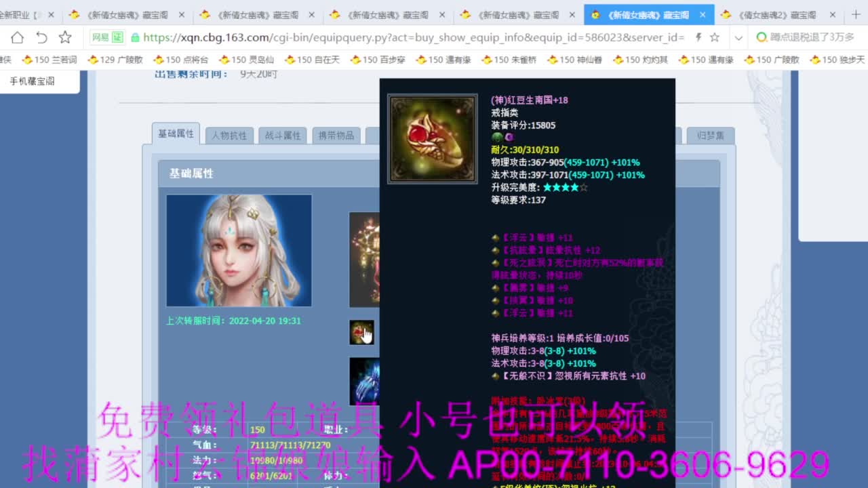Open bookmark 150 兰若词

click(50, 60)
